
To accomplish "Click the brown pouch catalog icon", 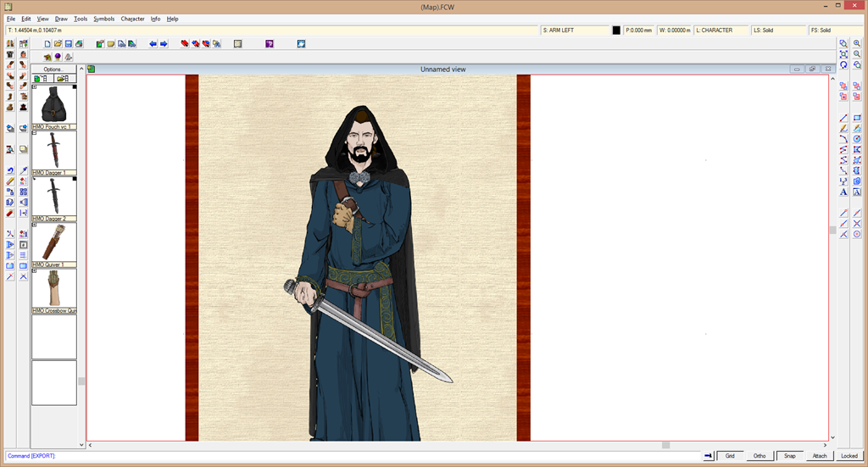I will click(10, 107).
